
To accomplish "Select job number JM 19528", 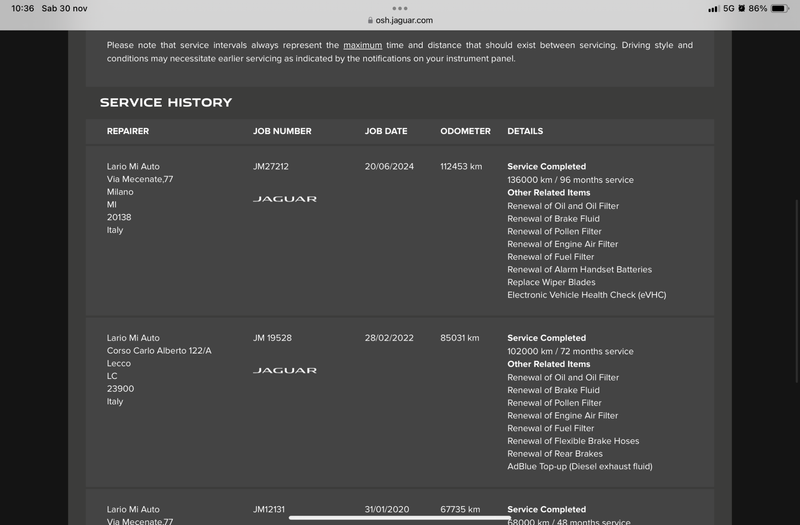I will click(x=272, y=338).
